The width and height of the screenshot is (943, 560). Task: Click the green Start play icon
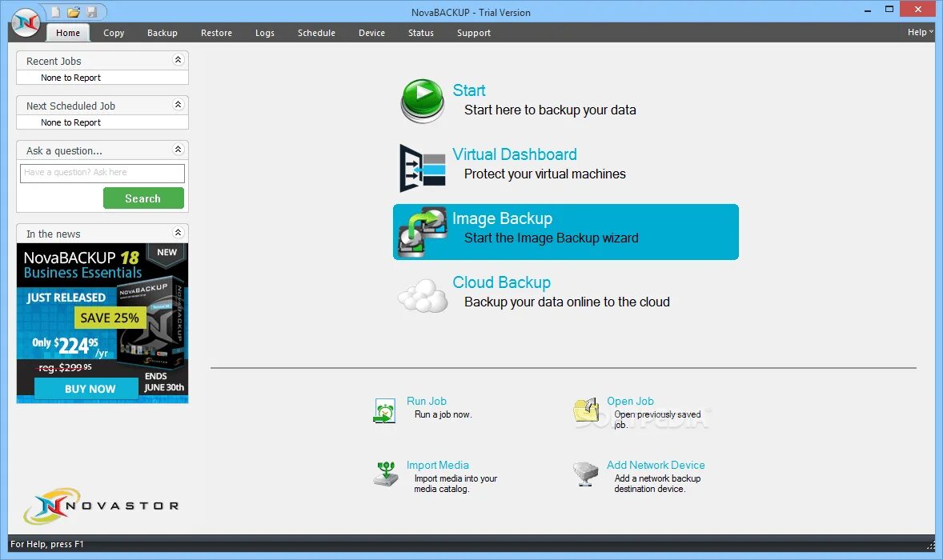pos(422,100)
